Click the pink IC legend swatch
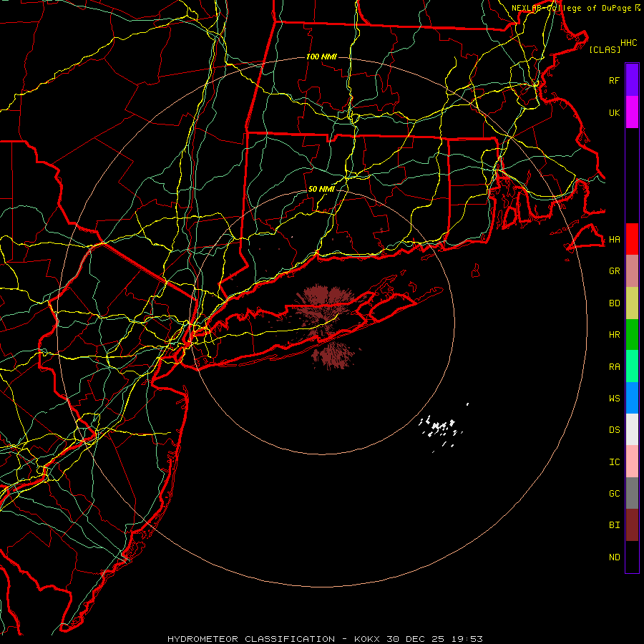The image size is (644, 644). [632, 462]
